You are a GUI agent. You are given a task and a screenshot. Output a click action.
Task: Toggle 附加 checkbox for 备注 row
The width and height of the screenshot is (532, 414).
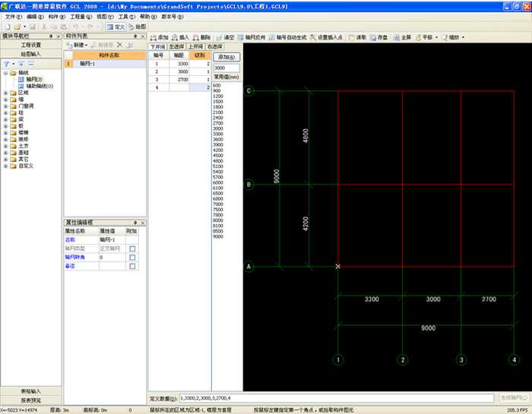pos(132,266)
